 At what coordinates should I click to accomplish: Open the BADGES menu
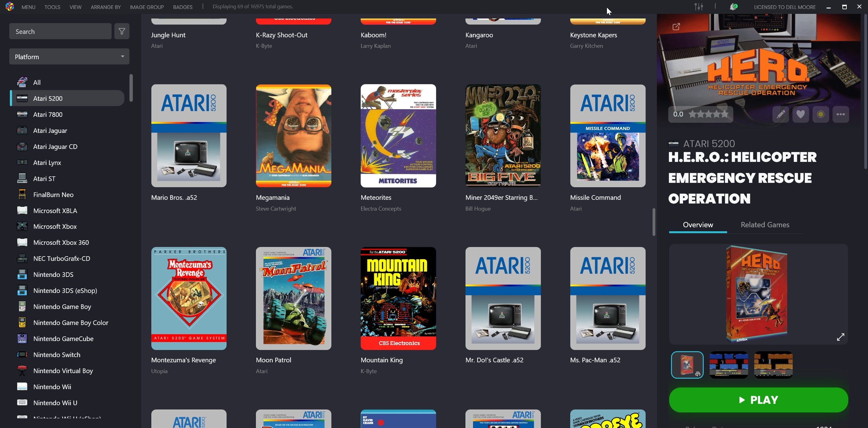coord(182,7)
